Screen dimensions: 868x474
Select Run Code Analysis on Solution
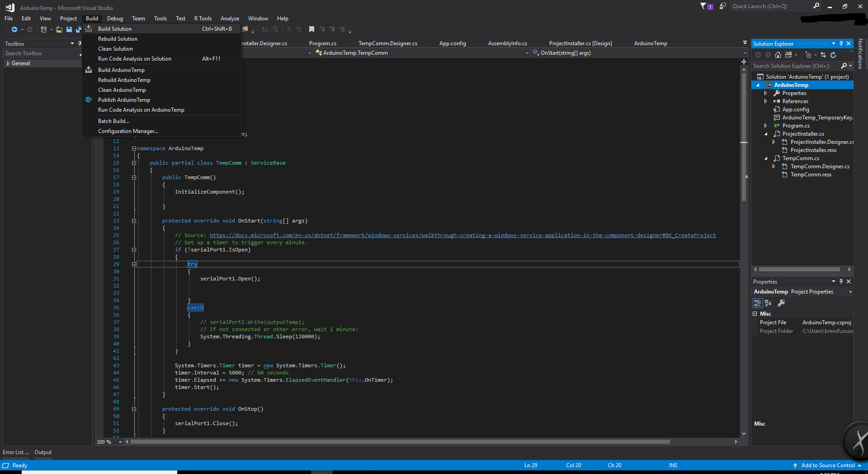(162, 58)
